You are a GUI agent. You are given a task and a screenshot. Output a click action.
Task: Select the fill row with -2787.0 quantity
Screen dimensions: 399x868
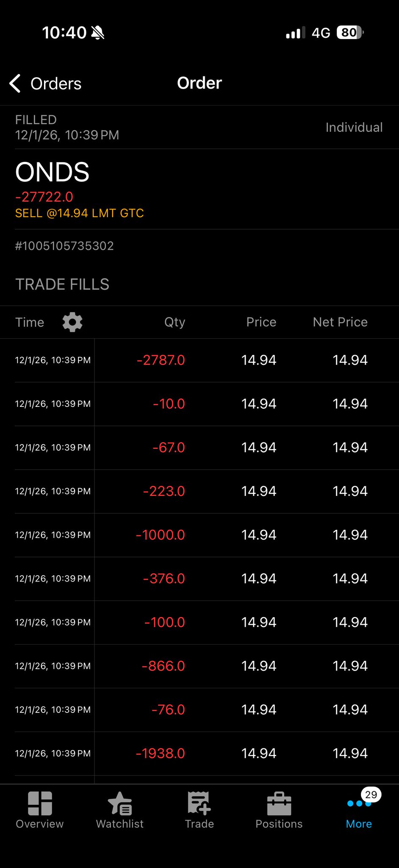199,360
